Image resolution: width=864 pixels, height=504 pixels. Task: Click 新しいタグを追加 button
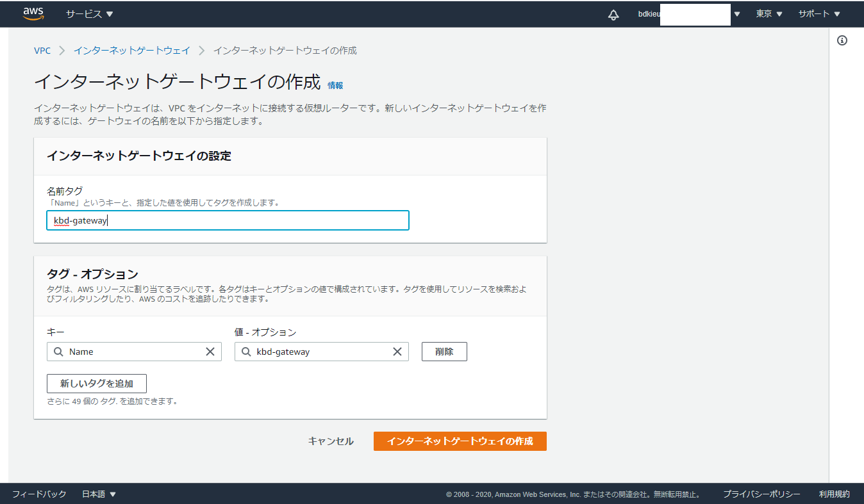(97, 384)
